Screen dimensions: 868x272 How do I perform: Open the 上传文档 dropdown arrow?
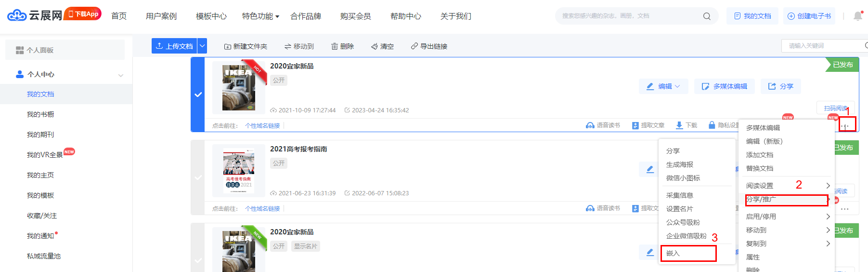202,46
